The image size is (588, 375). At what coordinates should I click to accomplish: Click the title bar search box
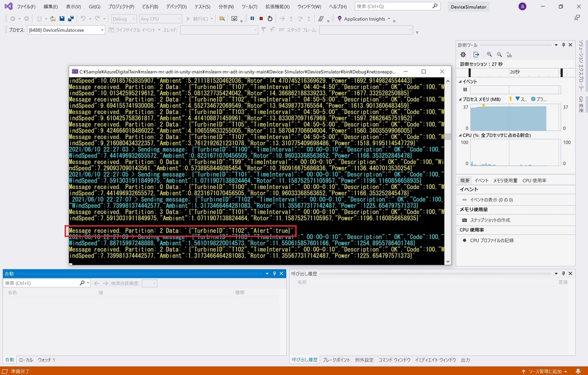(397, 6)
